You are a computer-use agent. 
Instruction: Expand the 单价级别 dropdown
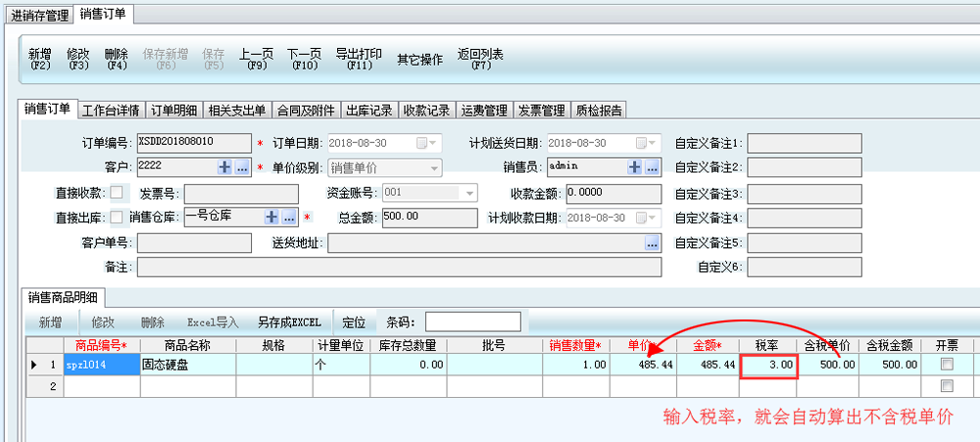pos(434,168)
